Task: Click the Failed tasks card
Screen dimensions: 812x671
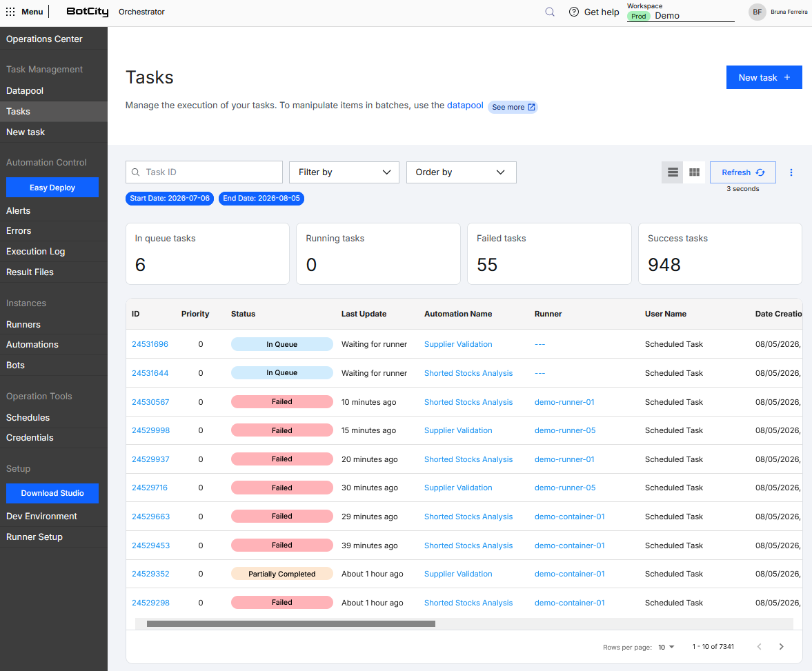Action: pos(549,254)
